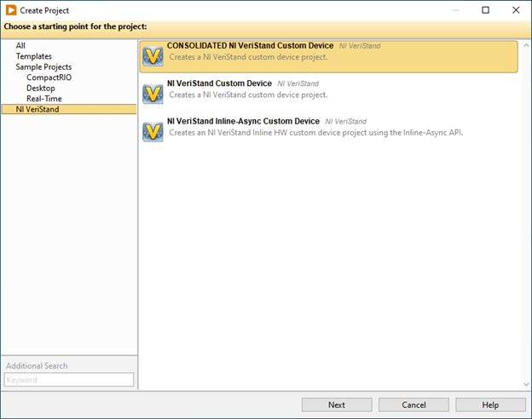Maximize the Create Project window
Image resolution: width=532 pixels, height=419 pixels.
pyautogui.click(x=485, y=10)
